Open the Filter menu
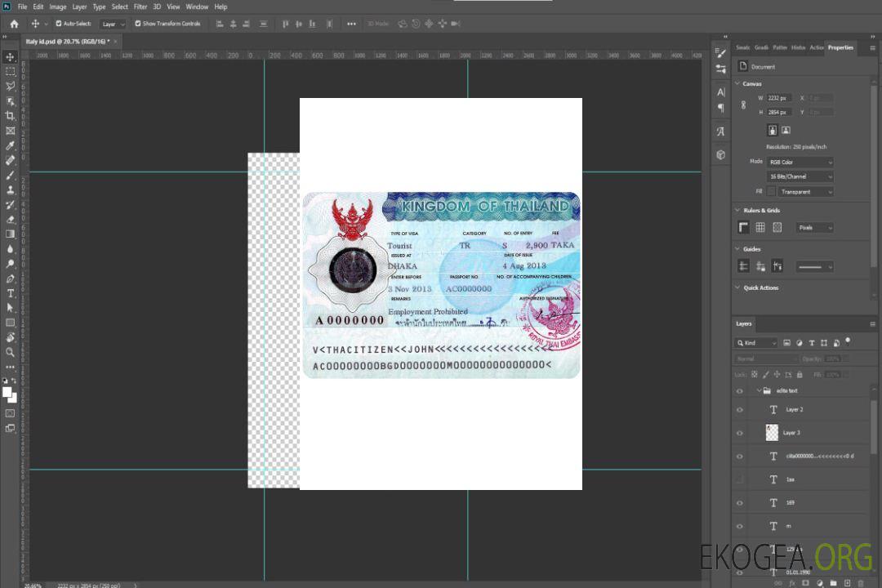This screenshot has width=882, height=588. tap(140, 7)
